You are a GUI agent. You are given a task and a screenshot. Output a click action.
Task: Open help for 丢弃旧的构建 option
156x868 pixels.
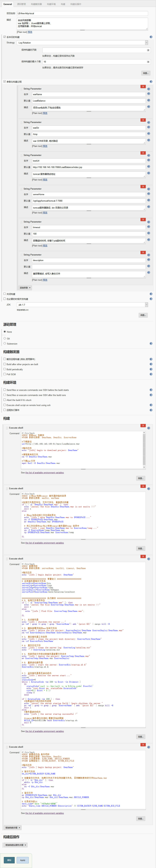151,37
